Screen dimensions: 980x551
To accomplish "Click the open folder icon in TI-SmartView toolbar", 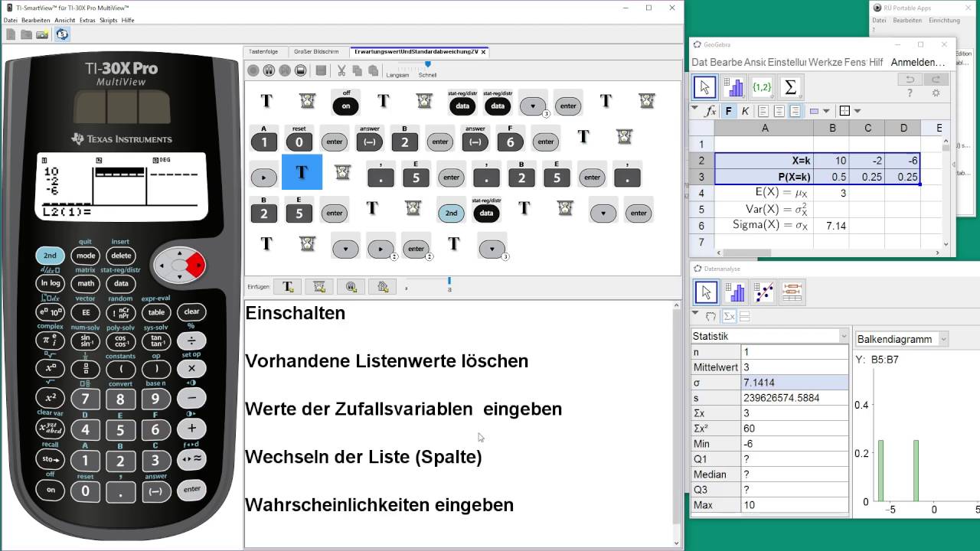I will point(26,34).
